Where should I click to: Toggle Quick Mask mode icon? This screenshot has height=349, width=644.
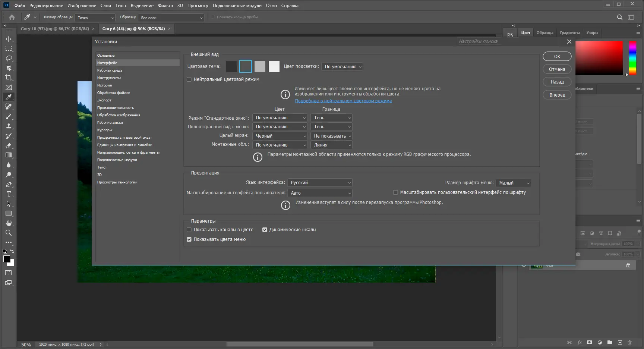coord(9,273)
